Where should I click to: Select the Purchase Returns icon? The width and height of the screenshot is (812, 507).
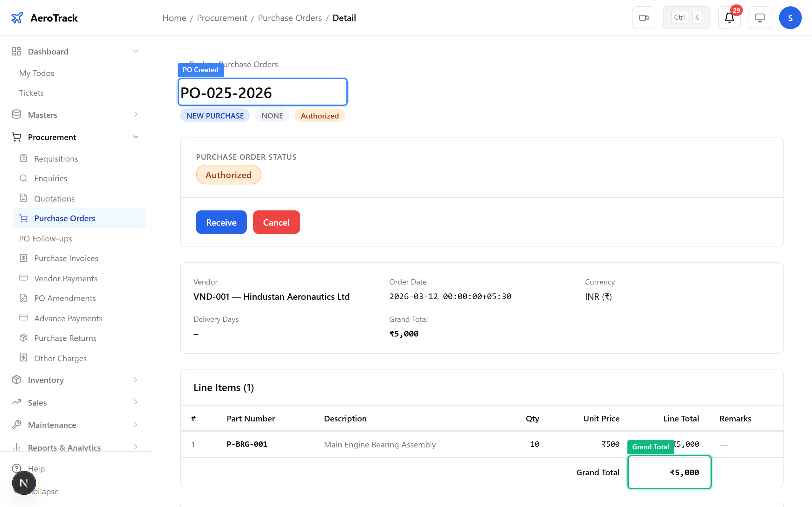pyautogui.click(x=23, y=338)
